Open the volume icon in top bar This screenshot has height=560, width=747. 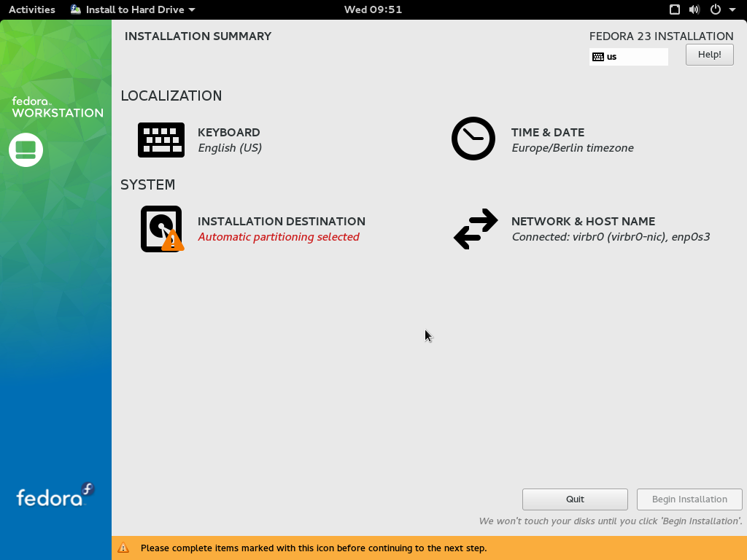click(694, 9)
